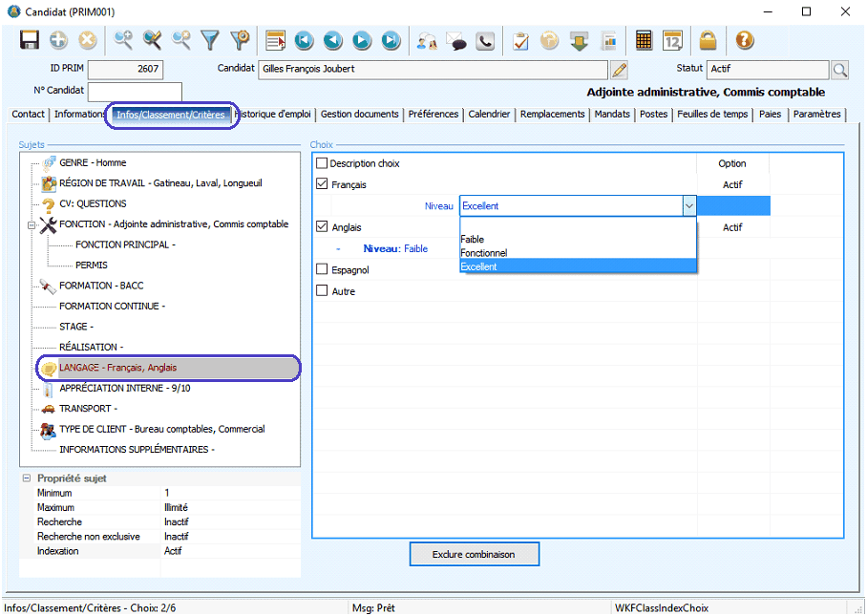Open the calculator tool
The image size is (867, 616).
[644, 40]
